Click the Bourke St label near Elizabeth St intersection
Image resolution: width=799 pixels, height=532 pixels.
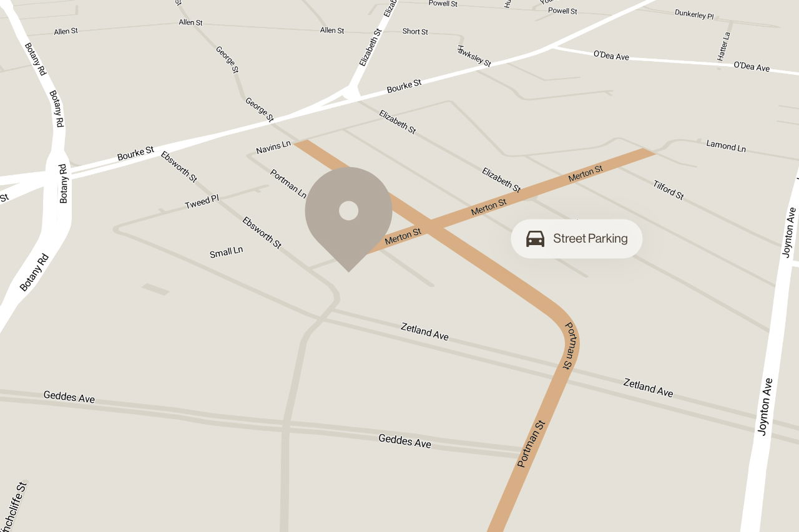(404, 86)
